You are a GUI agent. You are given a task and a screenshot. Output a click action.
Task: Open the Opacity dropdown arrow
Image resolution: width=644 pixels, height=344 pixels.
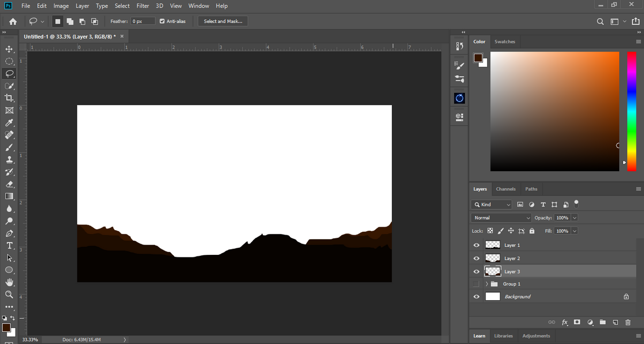[575, 218]
